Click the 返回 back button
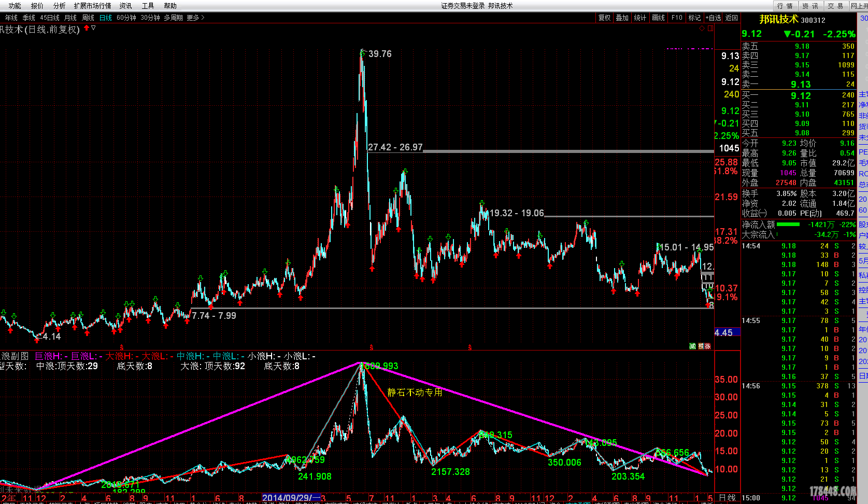868x504 pixels. tap(731, 18)
